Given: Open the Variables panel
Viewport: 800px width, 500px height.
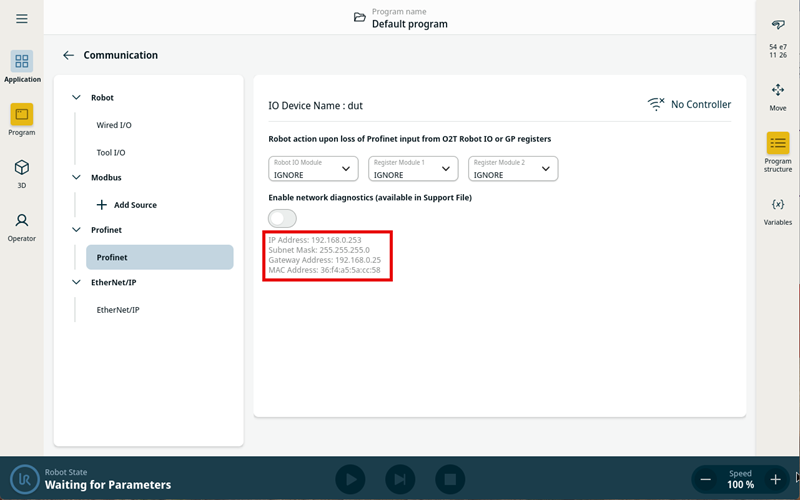Looking at the screenshot, I should [777, 210].
